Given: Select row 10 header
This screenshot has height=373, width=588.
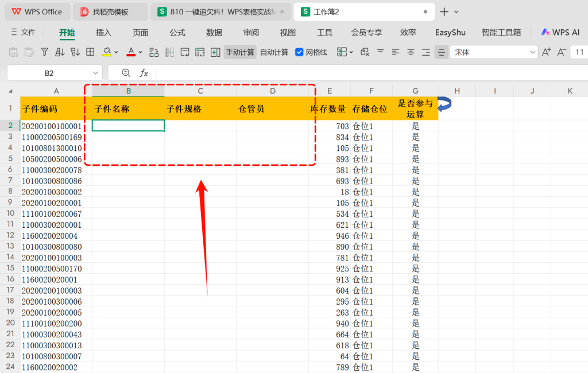Looking at the screenshot, I should 10,213.
